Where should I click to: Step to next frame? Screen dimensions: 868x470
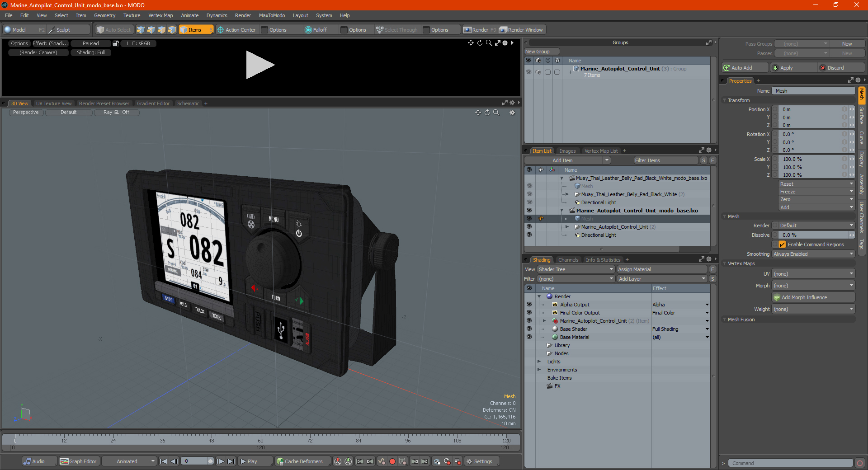[221, 461]
